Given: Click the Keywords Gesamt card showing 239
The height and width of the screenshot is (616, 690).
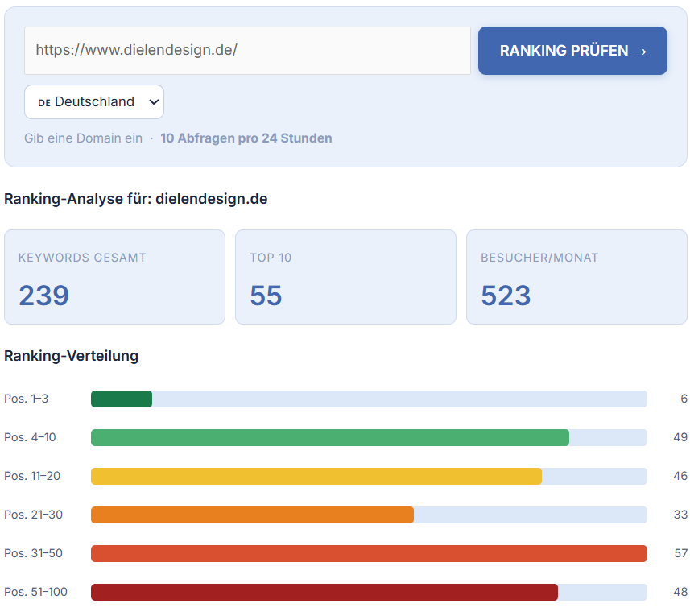Looking at the screenshot, I should coord(114,277).
